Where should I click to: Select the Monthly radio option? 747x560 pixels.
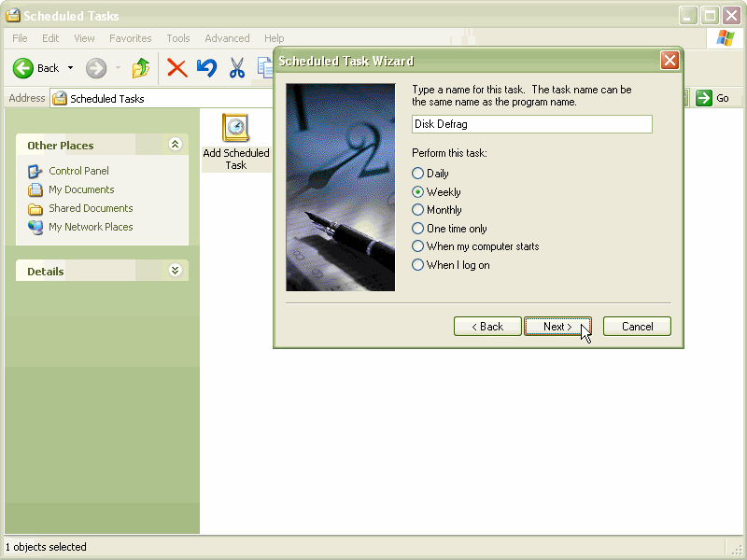[x=417, y=210]
